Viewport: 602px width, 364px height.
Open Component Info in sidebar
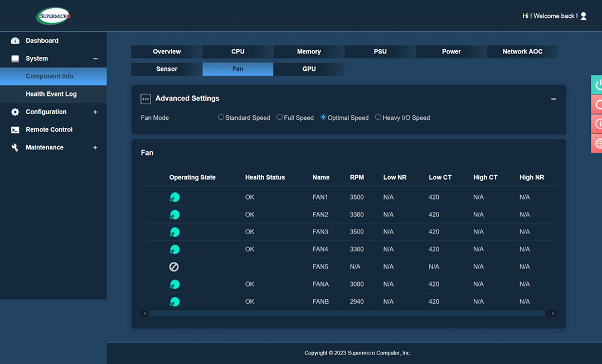point(54,76)
